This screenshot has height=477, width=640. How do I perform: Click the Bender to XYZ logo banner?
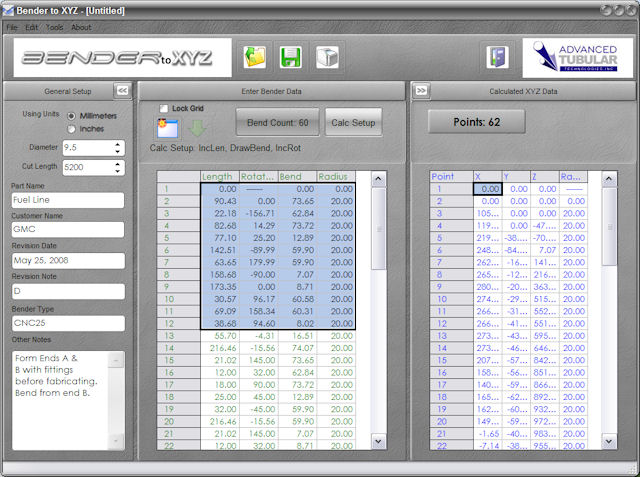pos(117,57)
